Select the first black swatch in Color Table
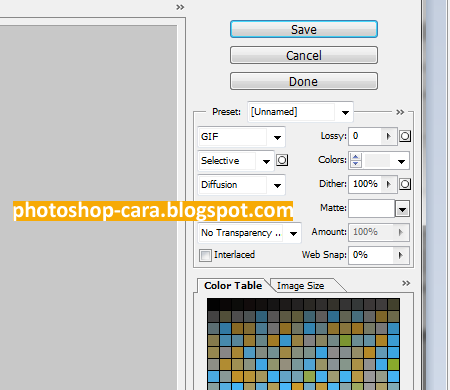The image size is (450, 390). (213, 304)
